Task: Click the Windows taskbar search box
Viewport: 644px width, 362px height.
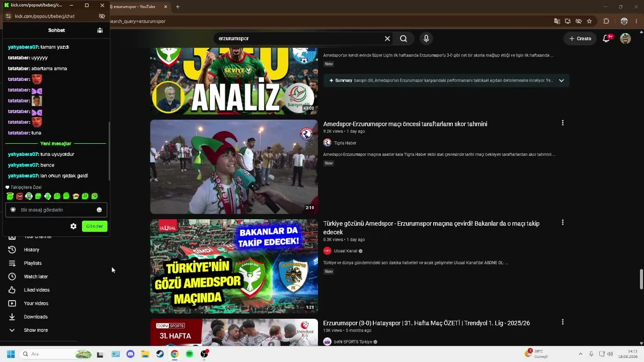Action: 56,354
